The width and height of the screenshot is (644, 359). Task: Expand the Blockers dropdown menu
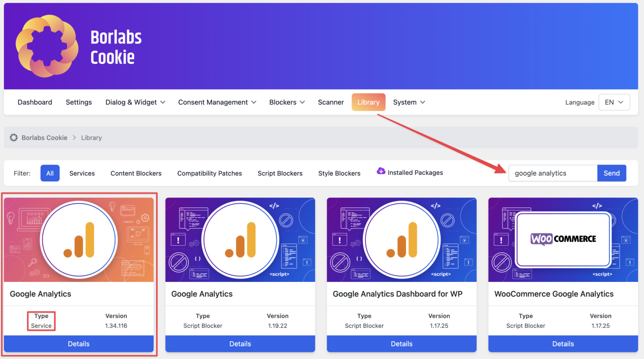(287, 102)
